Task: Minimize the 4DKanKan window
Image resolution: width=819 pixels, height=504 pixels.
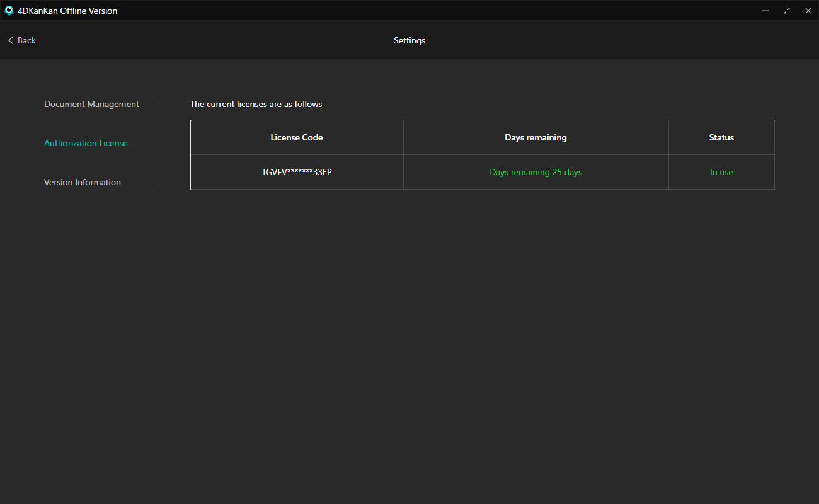Action: (765, 11)
